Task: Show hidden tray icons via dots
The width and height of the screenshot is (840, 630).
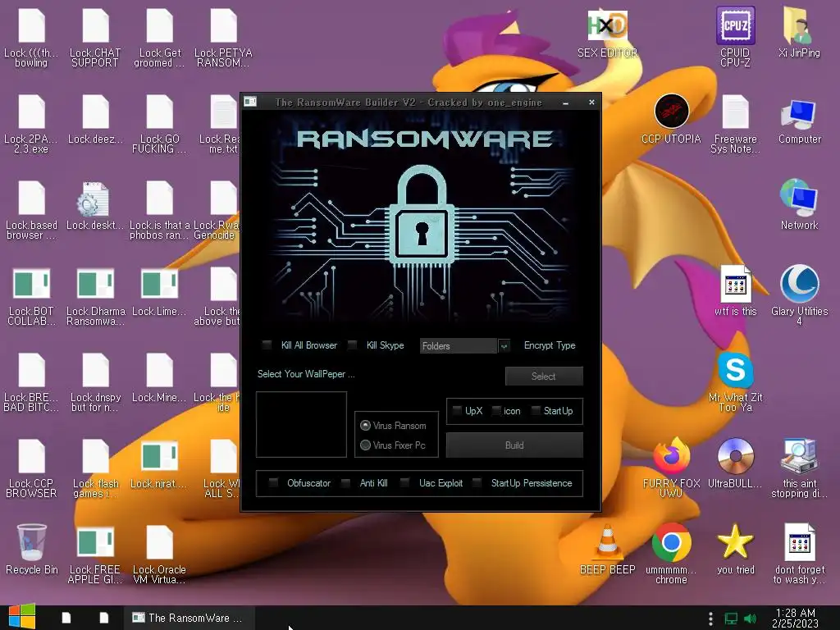Action: [710, 619]
